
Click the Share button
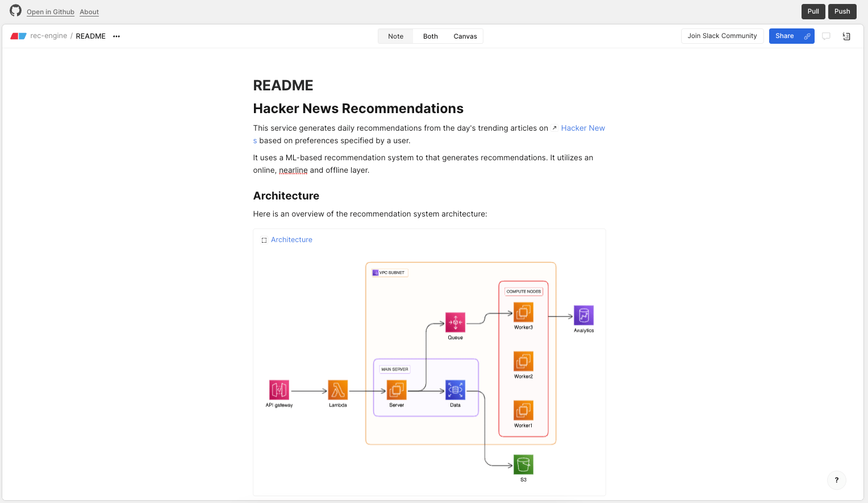coord(784,36)
